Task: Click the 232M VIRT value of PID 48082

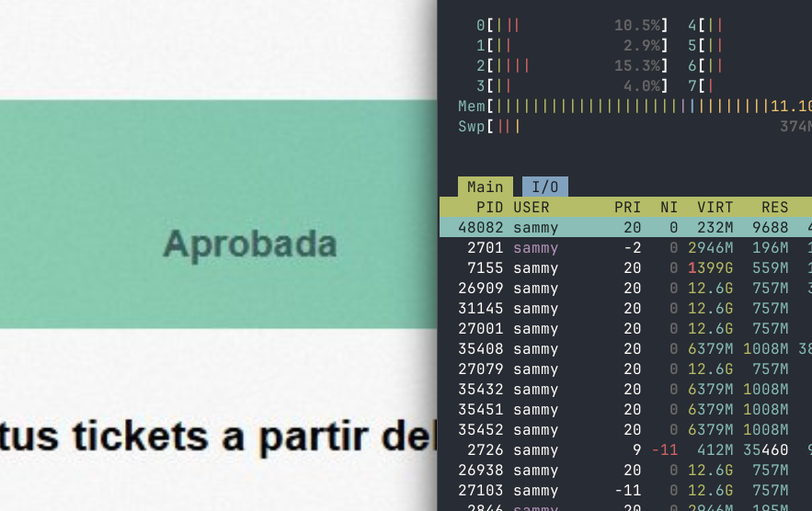Action: pyautogui.click(x=715, y=227)
